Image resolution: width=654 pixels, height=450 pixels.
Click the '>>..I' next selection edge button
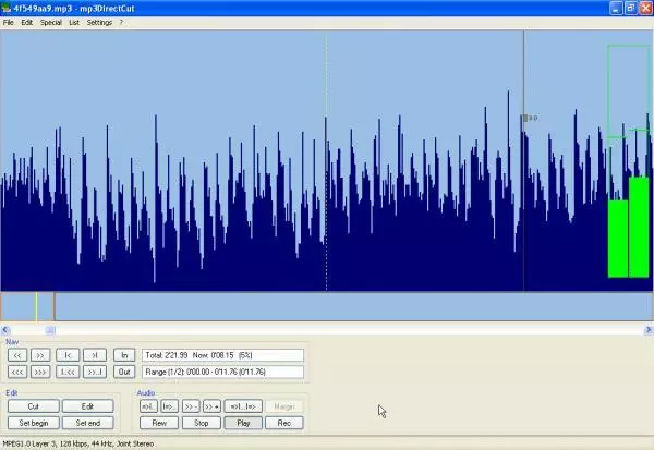[95, 372]
